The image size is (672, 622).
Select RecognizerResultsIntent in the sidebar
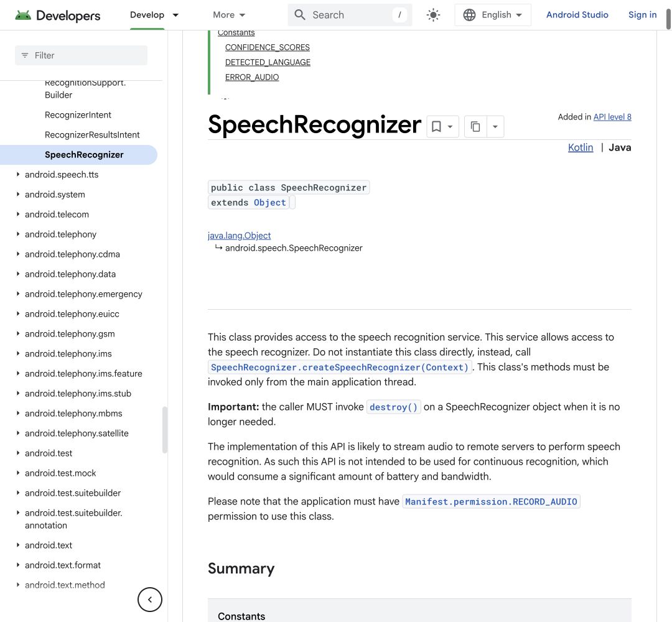92,134
